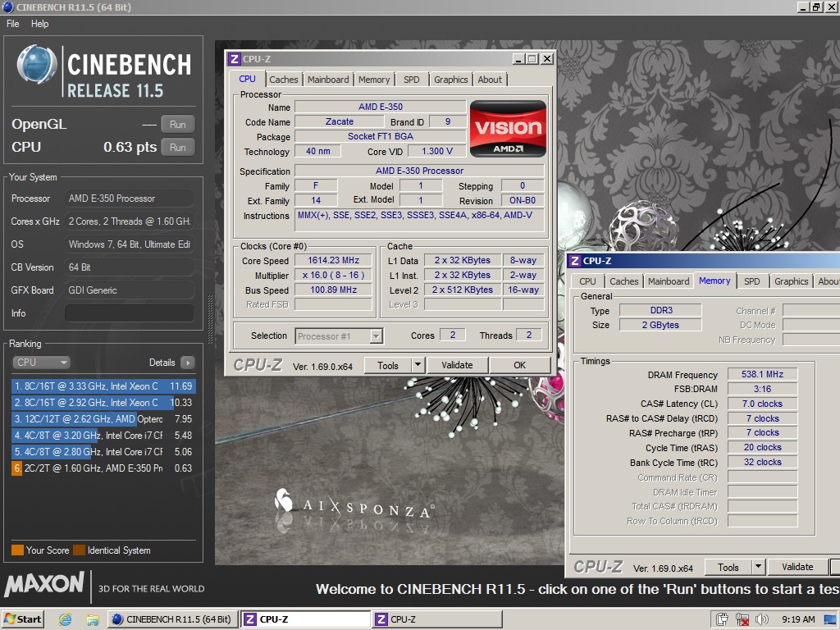Image resolution: width=840 pixels, height=630 pixels.
Task: Click the Details arrow button in Ranking
Action: (x=188, y=363)
